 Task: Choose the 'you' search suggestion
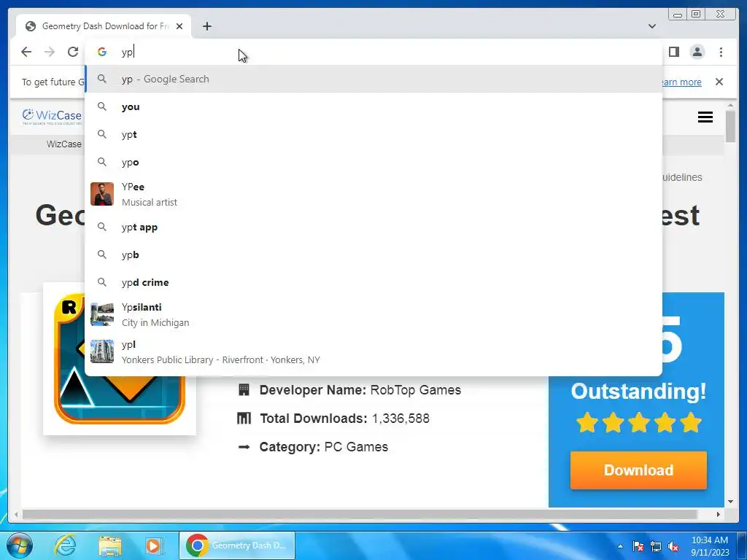pyautogui.click(x=373, y=106)
